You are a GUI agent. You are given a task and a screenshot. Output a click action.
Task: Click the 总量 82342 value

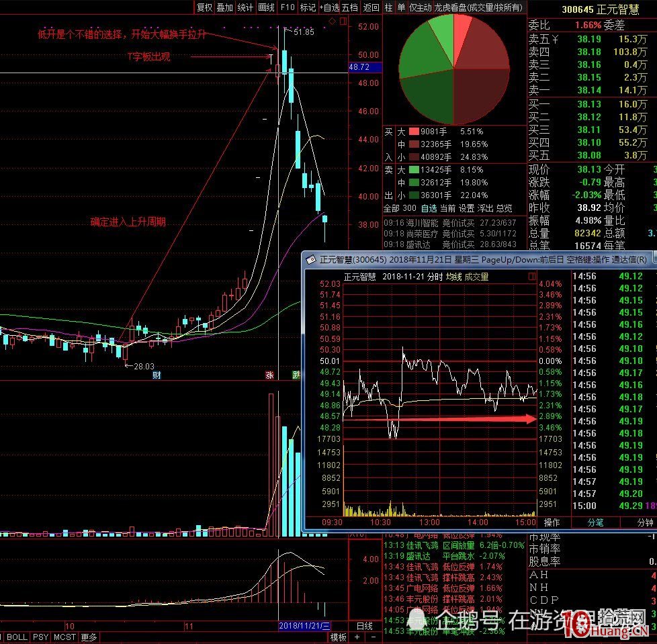point(588,233)
